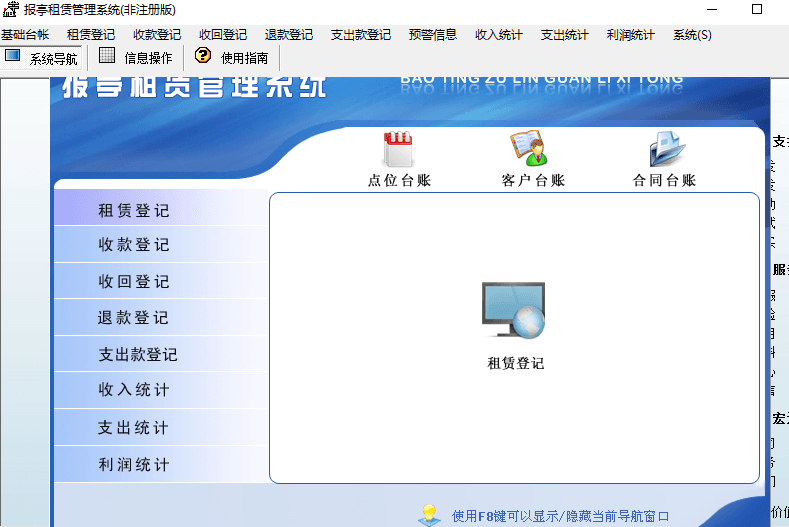Click the lightbulb tip icon

(429, 514)
